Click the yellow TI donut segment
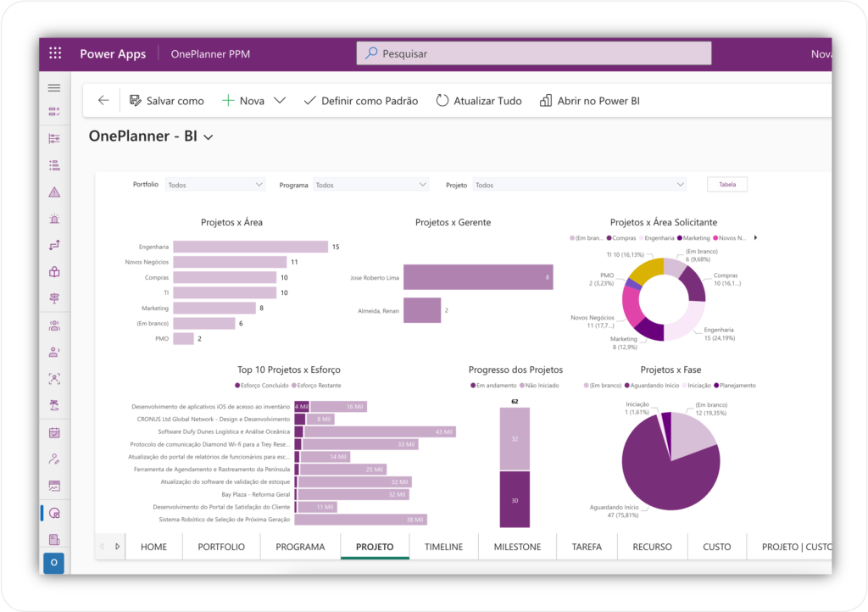This screenshot has width=868, height=612. tap(648, 270)
